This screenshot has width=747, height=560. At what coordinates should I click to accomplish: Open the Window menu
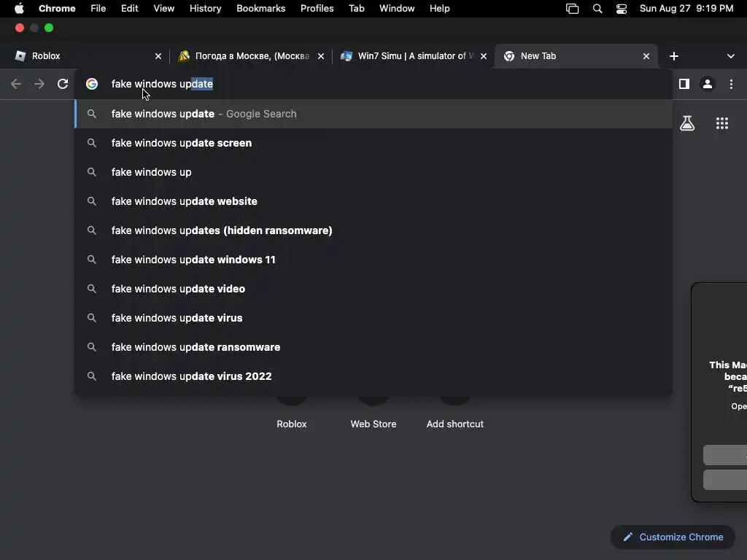397,9
